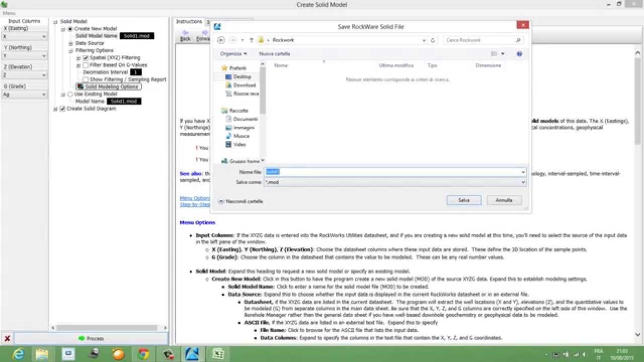The height and width of the screenshot is (362, 644).
Task: Open the Menu Options link
Action: pos(195,198)
